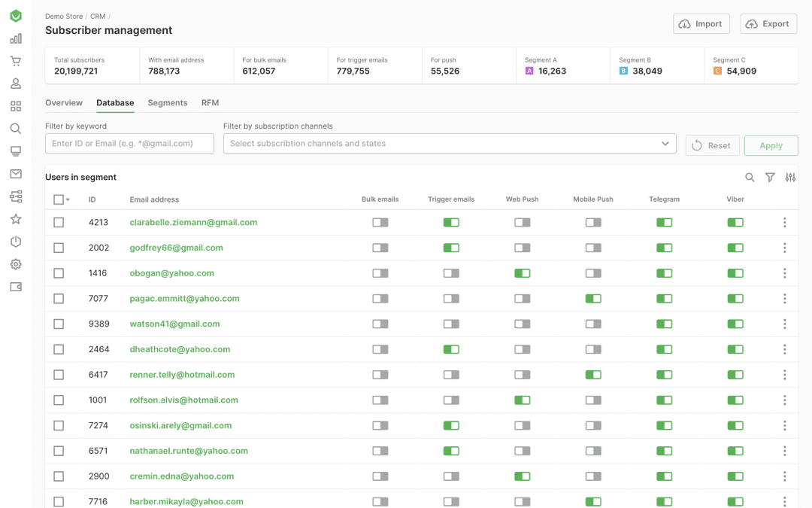Click the search icon above users table

(x=750, y=178)
